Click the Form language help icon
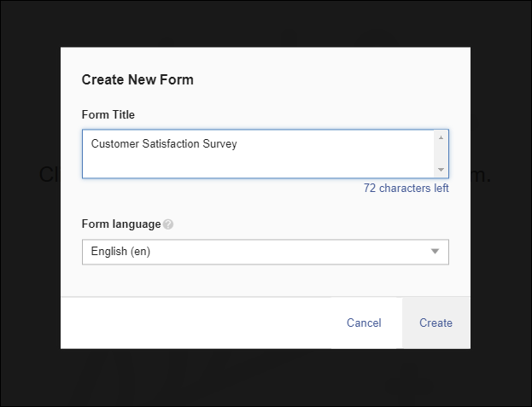The width and height of the screenshot is (532, 407). 168,224
